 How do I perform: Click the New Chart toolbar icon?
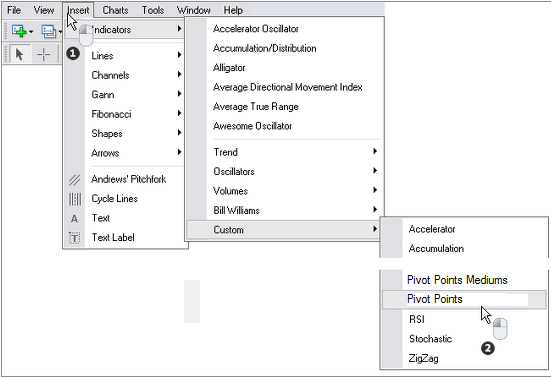(19, 31)
